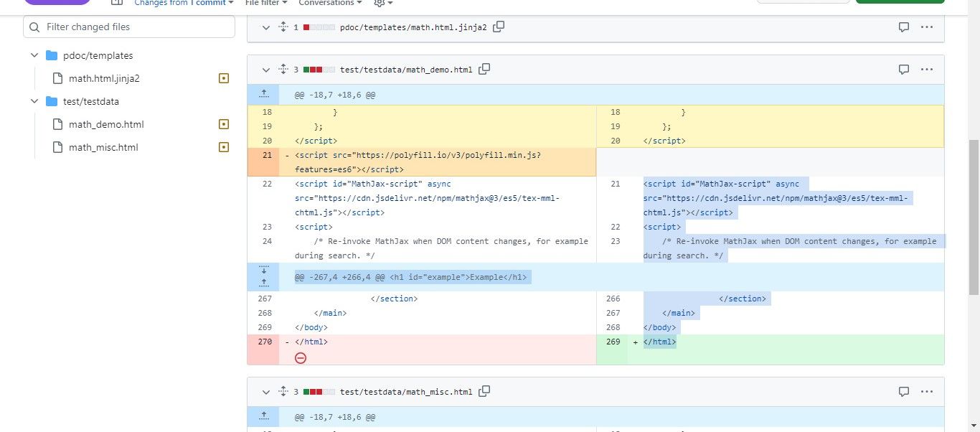This screenshot has width=980, height=432.
Task: Collapse the pdoc/templates tree folder chevron
Action: click(34, 55)
